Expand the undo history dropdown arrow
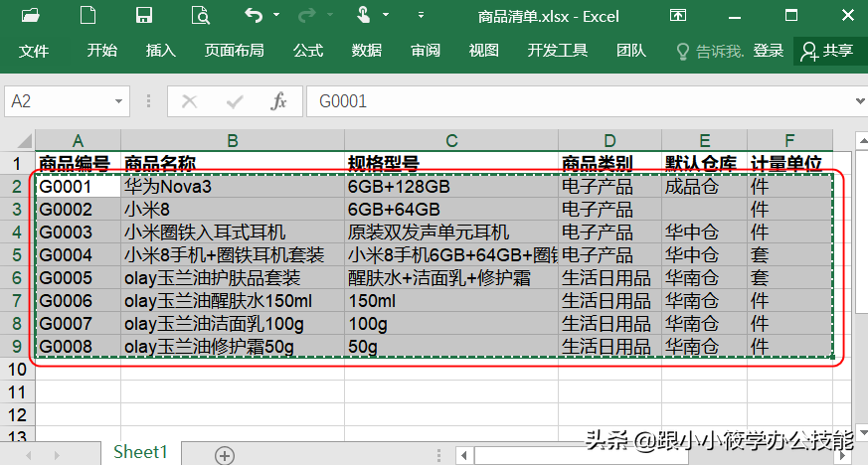 [x=276, y=15]
